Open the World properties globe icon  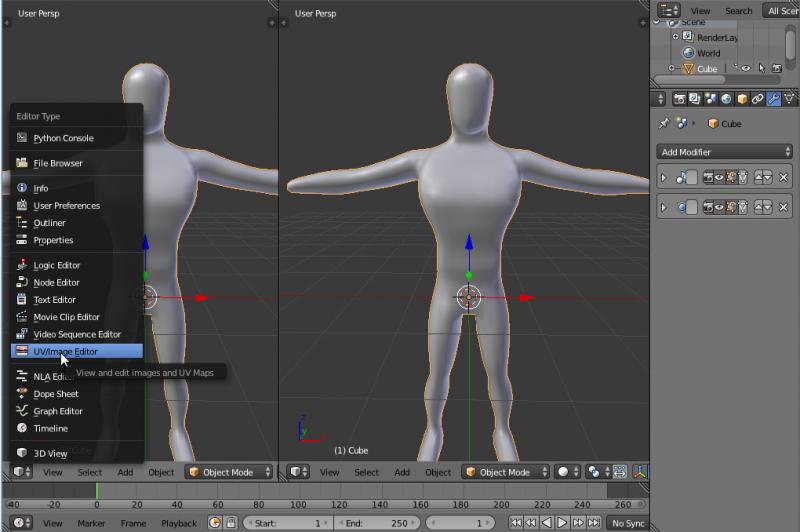(x=726, y=99)
